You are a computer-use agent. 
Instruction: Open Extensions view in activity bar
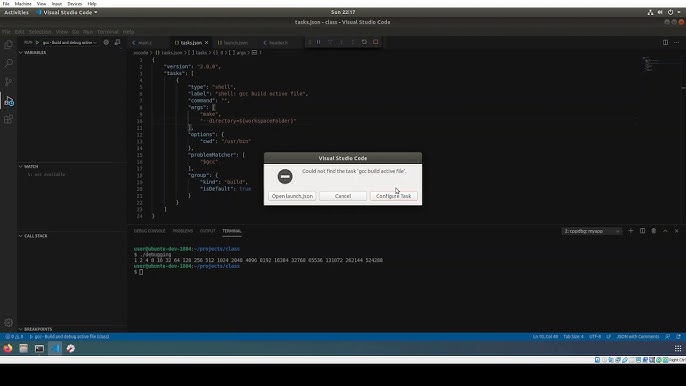coord(8,119)
